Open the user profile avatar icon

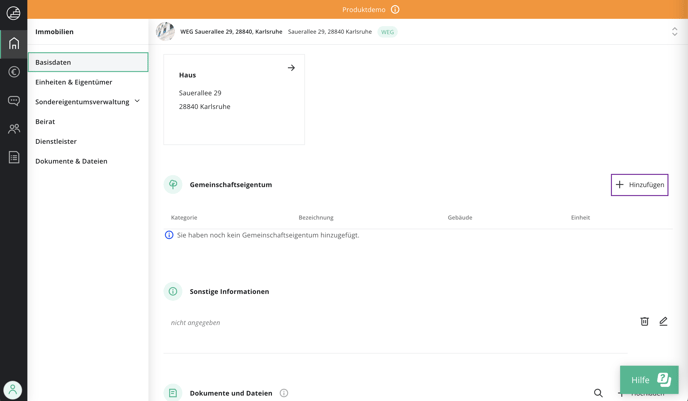click(13, 390)
